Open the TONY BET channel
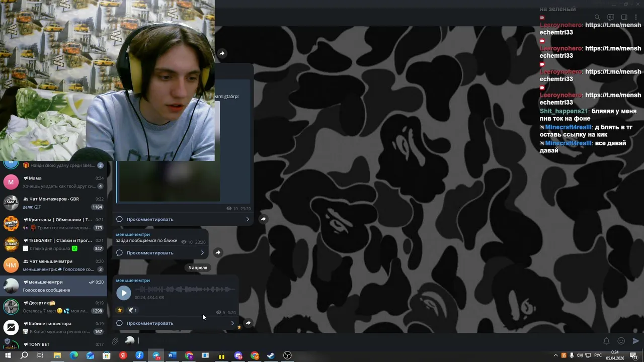 pyautogui.click(x=53, y=344)
